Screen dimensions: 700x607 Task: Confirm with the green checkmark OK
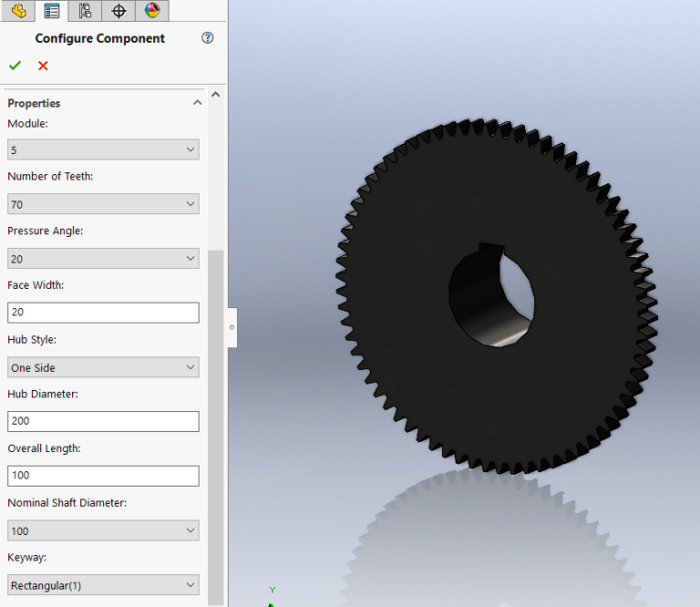(x=15, y=66)
